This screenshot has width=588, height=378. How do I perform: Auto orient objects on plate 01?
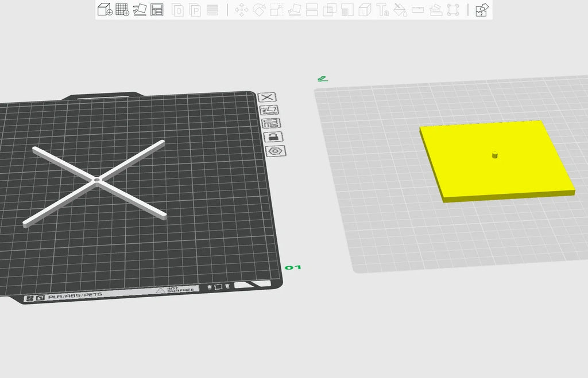pos(269,110)
